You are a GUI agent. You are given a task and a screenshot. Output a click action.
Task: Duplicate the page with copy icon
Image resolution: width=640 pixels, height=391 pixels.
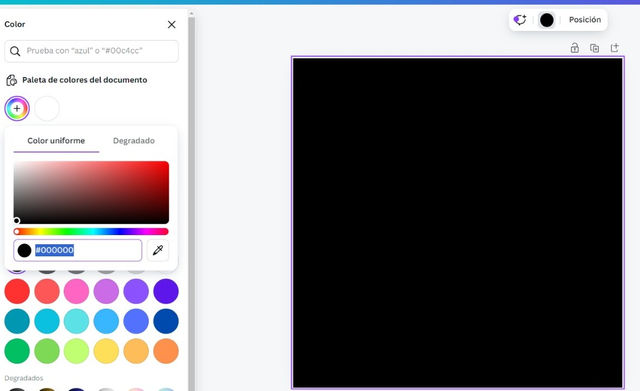[595, 48]
